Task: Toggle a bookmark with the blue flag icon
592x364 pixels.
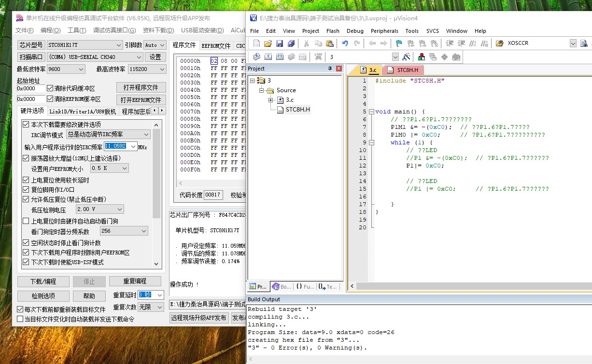Action: [x=399, y=43]
